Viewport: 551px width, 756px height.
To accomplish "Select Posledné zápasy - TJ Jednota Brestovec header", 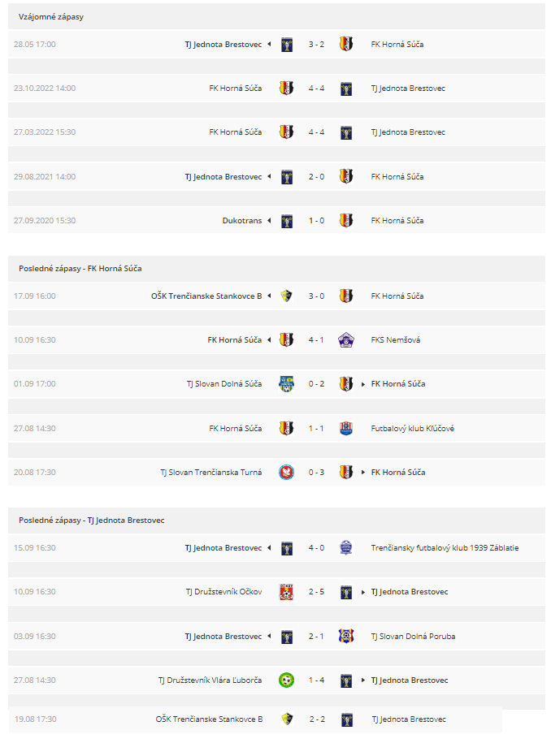I will point(92,521).
